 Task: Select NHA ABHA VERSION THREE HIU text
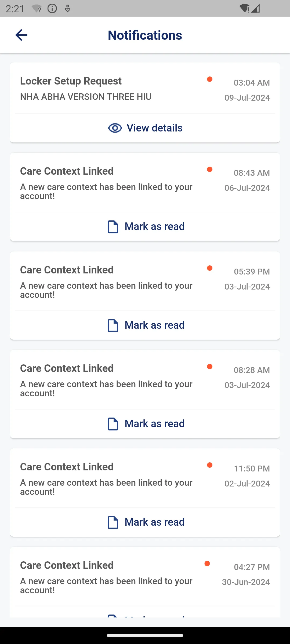pos(86,97)
